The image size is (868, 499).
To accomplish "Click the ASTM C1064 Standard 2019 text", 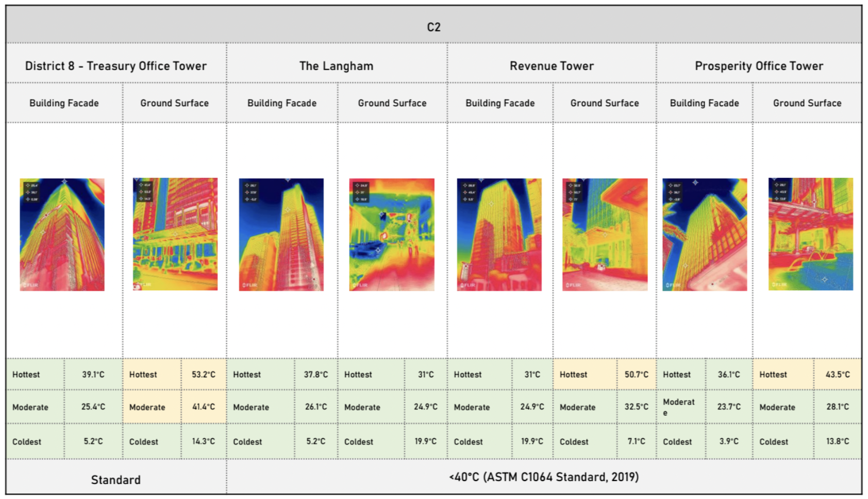I will [x=544, y=477].
